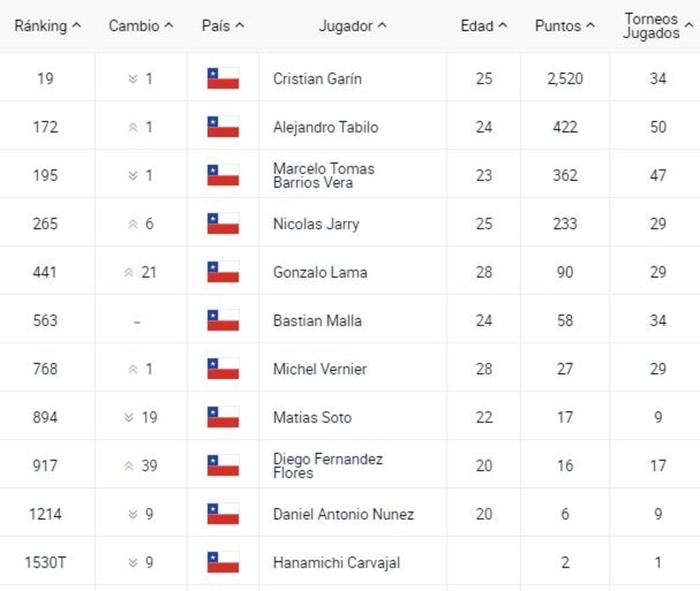Click the 2,520 points value for Garín
700x591 pixels.
point(565,79)
